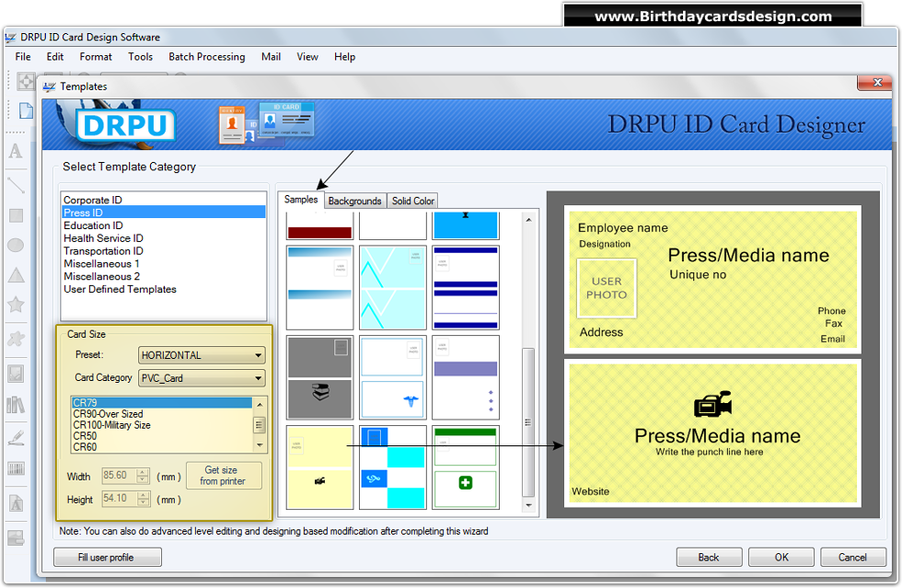
Task: Choose CR60 card size
Action: (x=162, y=446)
